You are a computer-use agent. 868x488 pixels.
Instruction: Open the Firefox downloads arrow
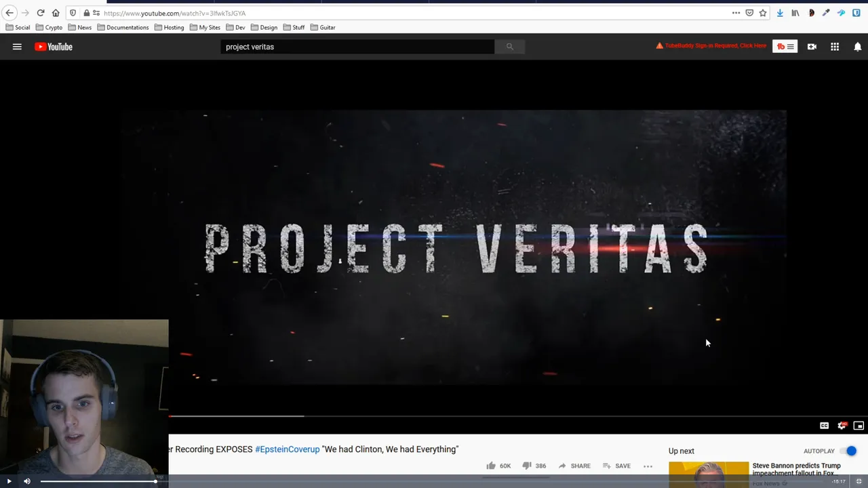[780, 13]
